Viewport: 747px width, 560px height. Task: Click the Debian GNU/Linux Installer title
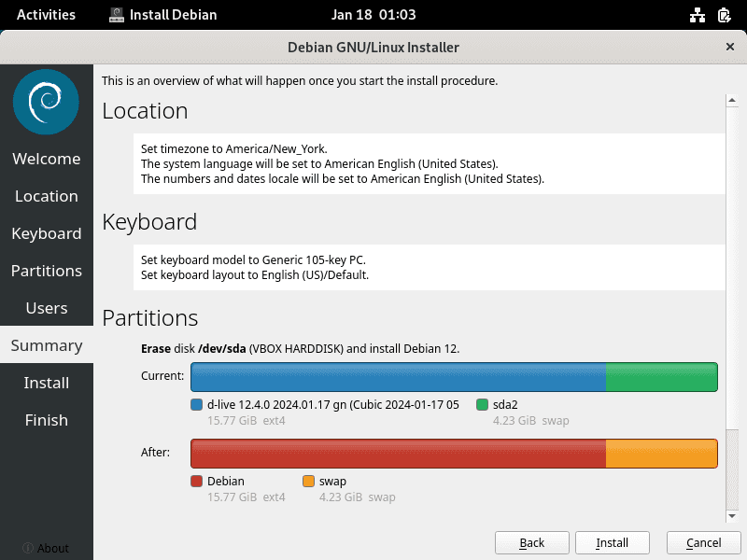pos(373,48)
